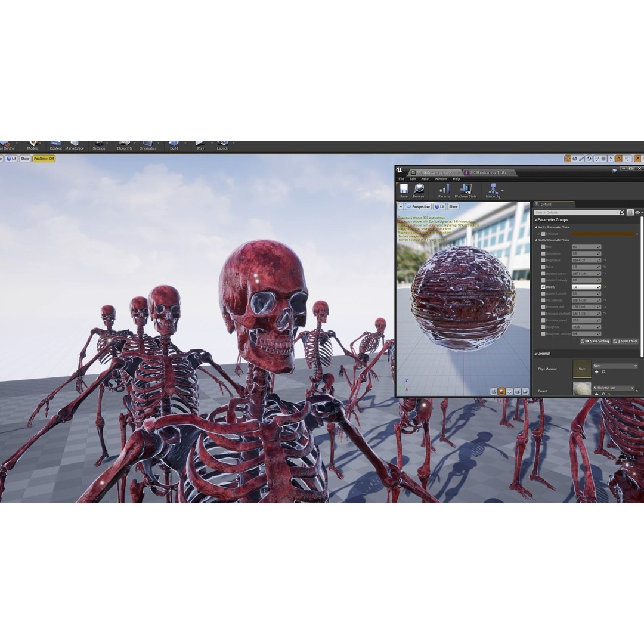
Task: Click the Build toolbar icon
Action: pyautogui.click(x=174, y=145)
